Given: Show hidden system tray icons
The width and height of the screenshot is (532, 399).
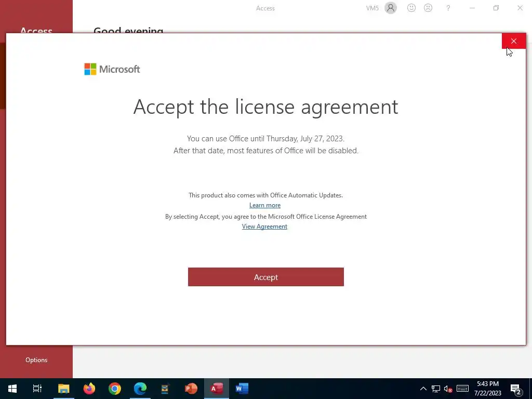Looking at the screenshot, I should (423, 389).
